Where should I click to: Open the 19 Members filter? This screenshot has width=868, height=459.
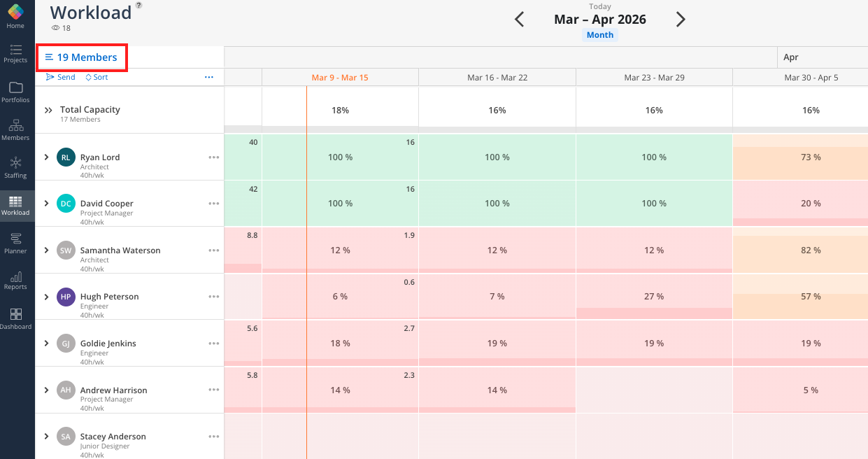(81, 57)
